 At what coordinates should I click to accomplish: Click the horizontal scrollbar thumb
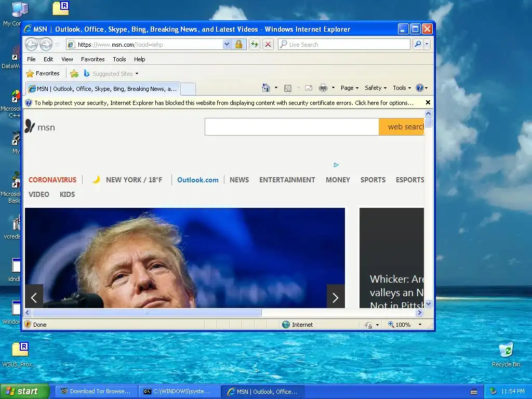[x=147, y=312]
